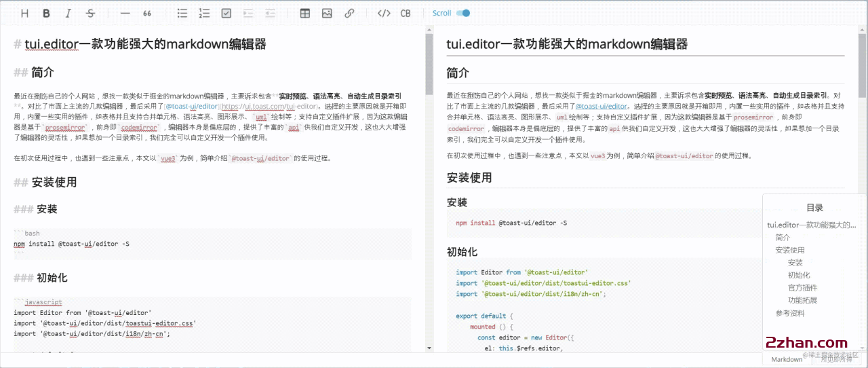The width and height of the screenshot is (868, 368).
Task: Click the inline code 'prosemirror' in the preview
Action: (753, 117)
